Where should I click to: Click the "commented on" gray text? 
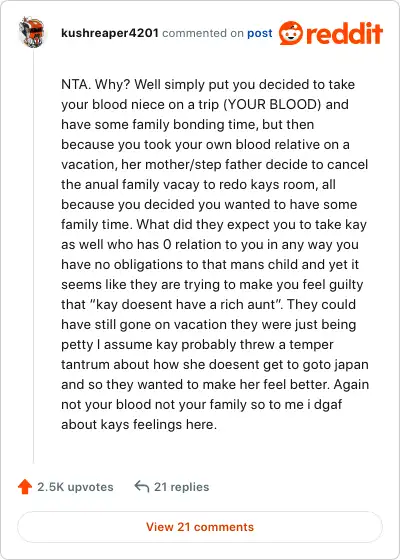[202, 33]
